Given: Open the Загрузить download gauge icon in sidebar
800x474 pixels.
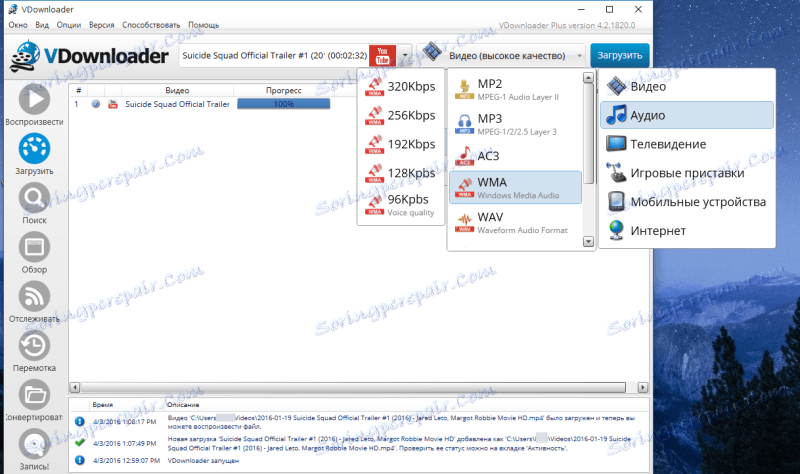Looking at the screenshot, I should pos(34,148).
